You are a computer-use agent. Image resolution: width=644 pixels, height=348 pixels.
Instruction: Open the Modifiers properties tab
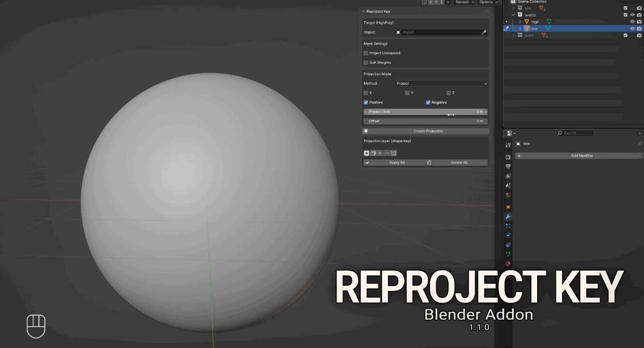508,217
